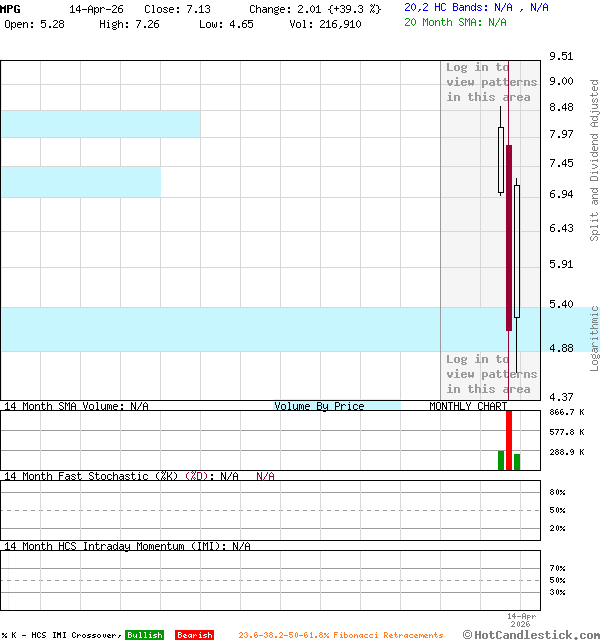Screen dimensions: 600x640
Task: Click the middle volume-by-price bar near 7.45
Action: point(80,182)
